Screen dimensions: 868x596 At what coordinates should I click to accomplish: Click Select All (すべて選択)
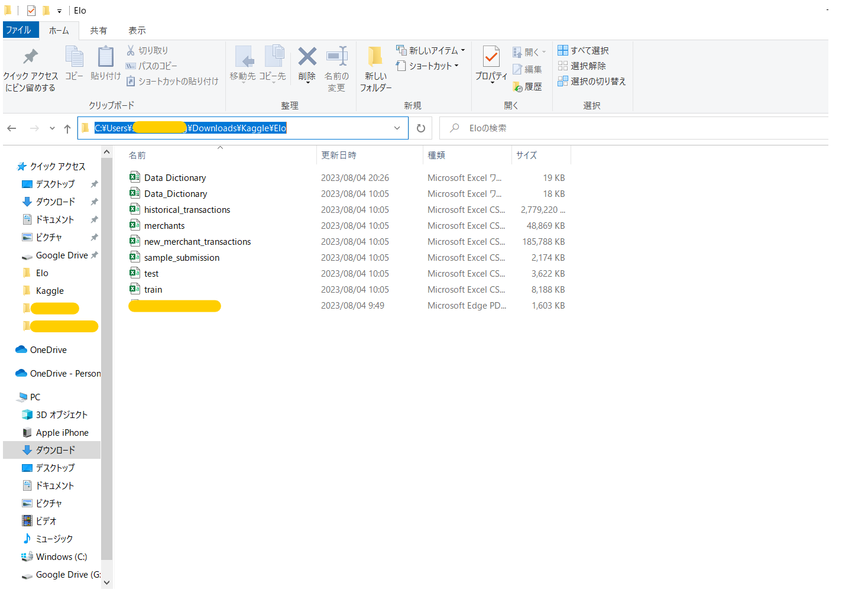tap(584, 50)
